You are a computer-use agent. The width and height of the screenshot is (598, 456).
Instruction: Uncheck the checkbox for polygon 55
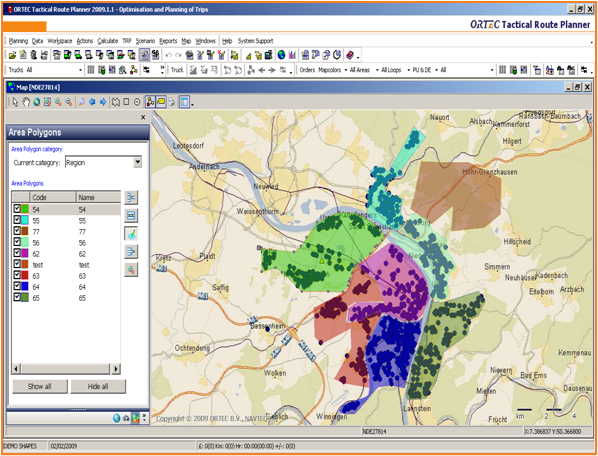point(17,220)
